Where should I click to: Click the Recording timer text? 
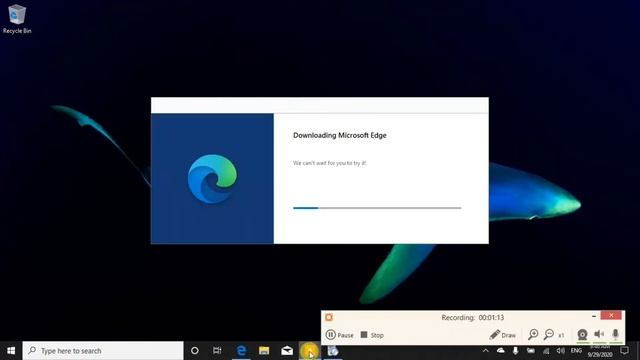click(473, 317)
